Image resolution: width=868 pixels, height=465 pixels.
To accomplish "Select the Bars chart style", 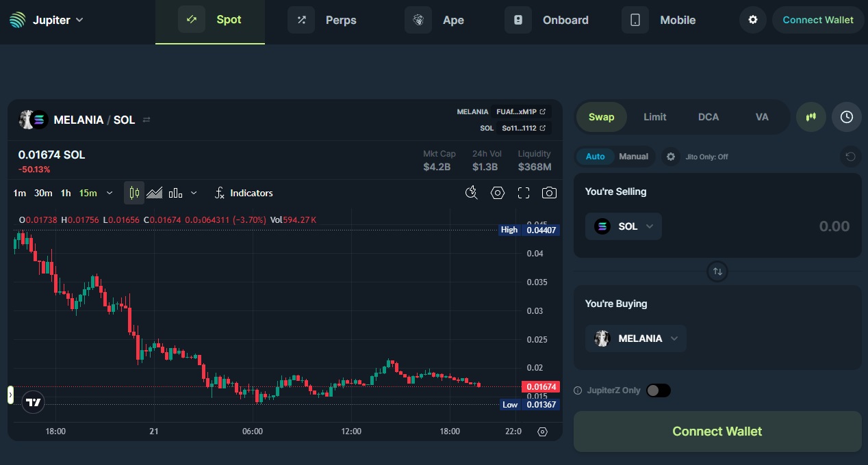I will click(175, 193).
